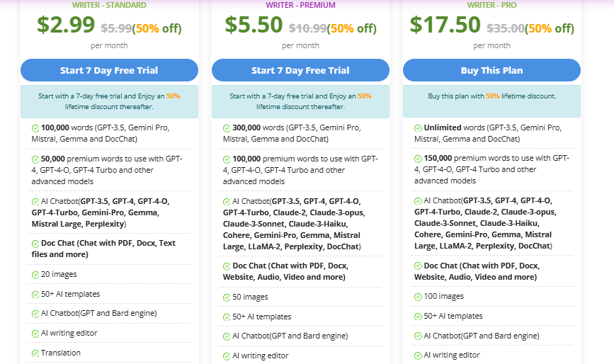This screenshot has height=364, width=614.
Task: Click checkmark beside Premium Doc Chat feature
Action: pos(227,266)
